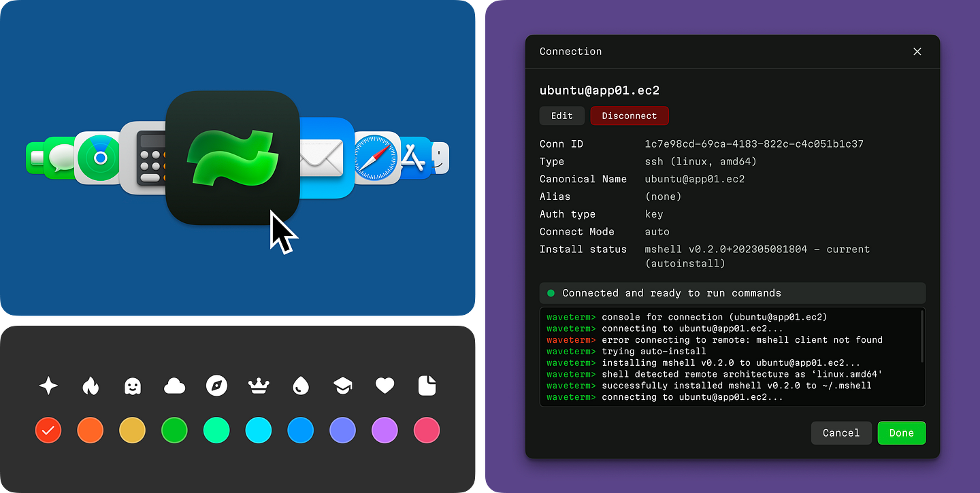The image size is (980, 493).
Task: Click the Edit connection button
Action: pos(562,116)
